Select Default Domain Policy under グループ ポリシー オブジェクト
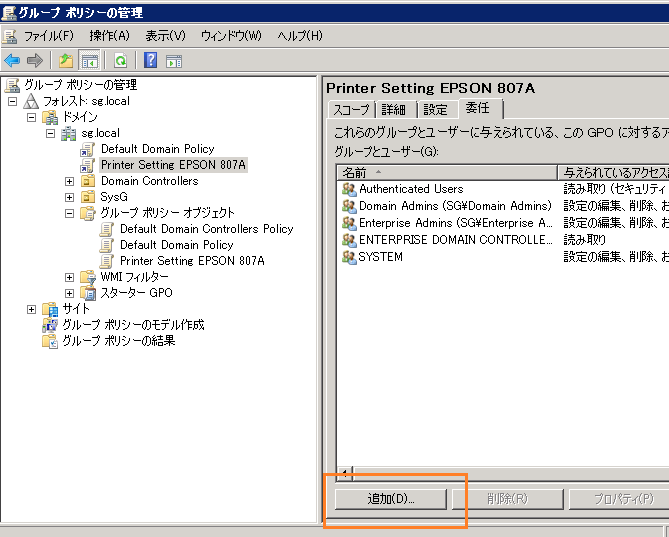The image size is (669, 537). tap(177, 245)
